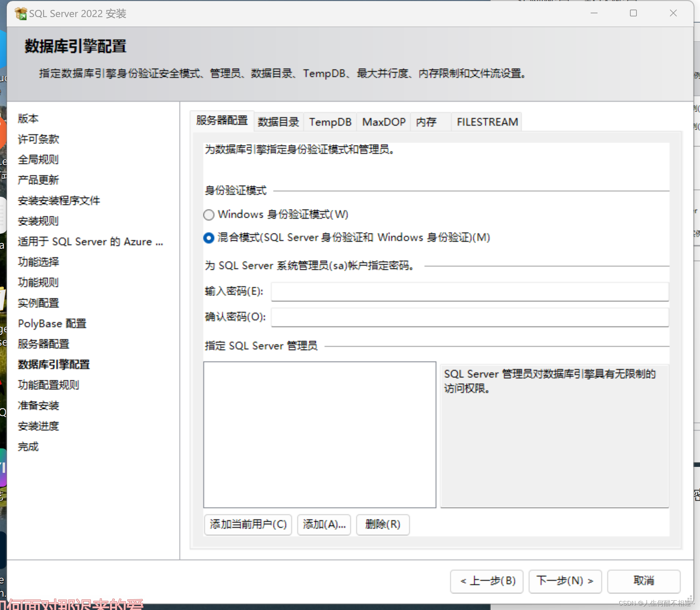Image resolution: width=700 pixels, height=610 pixels.
Task: Switch to the MaxDOP tab
Action: [384, 122]
